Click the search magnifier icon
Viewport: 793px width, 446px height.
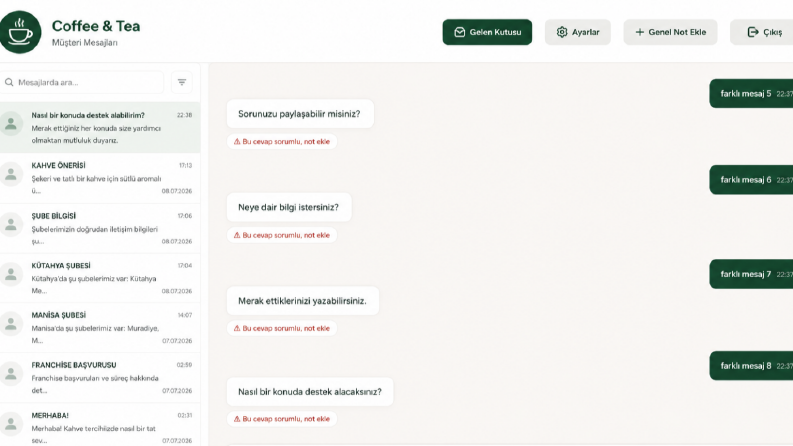9,82
